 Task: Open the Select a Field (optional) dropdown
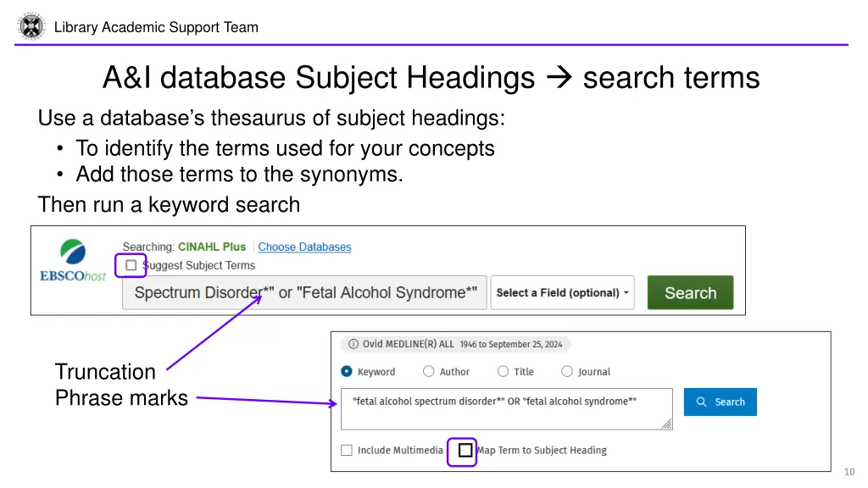tap(563, 292)
